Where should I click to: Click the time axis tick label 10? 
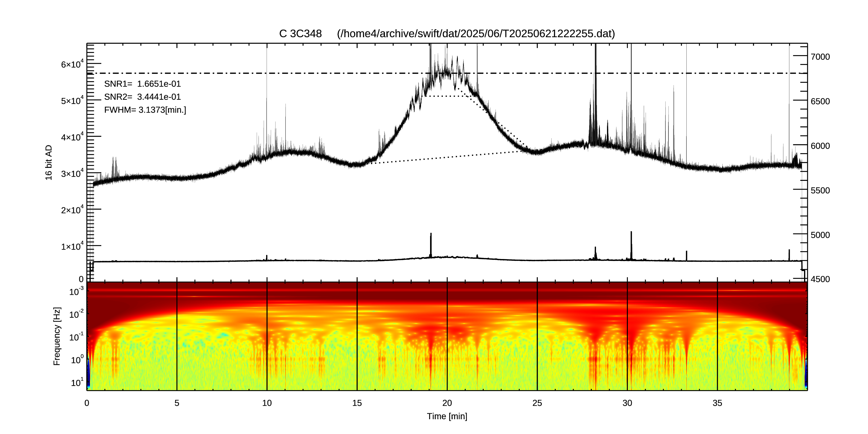tap(267, 403)
